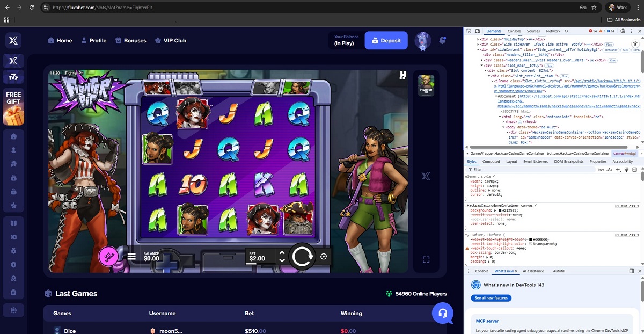Switch to the Network tab
Viewport: 644px width, 334px height.
[553, 31]
